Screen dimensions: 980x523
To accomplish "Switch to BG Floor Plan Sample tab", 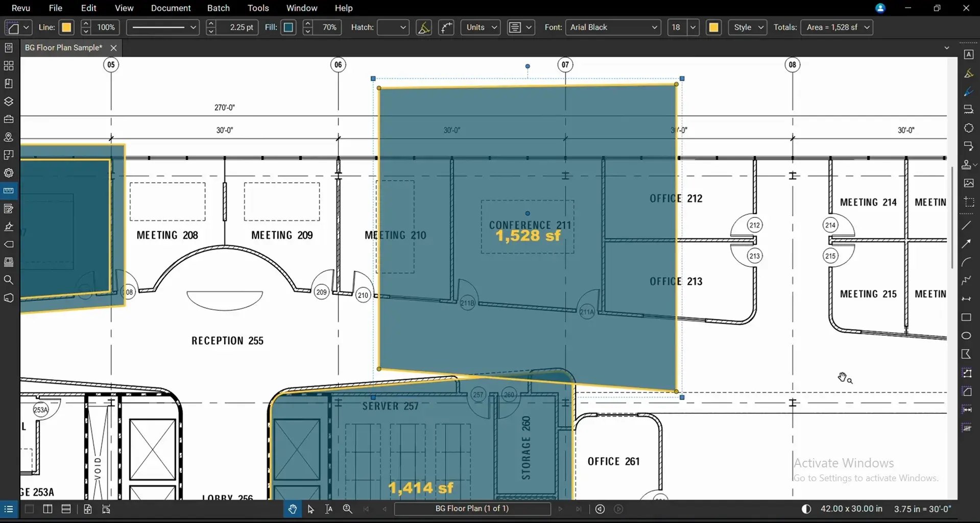I will [63, 48].
